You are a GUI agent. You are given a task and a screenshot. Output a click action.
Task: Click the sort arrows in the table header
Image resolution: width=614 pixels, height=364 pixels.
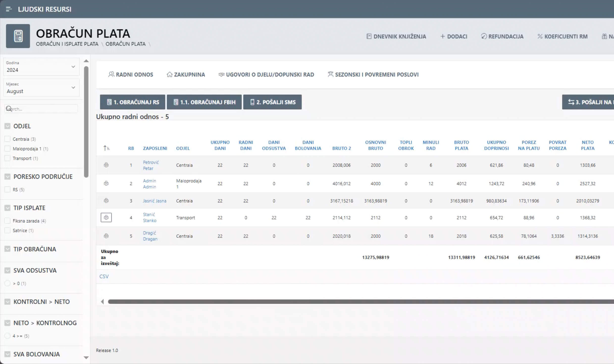pos(106,148)
